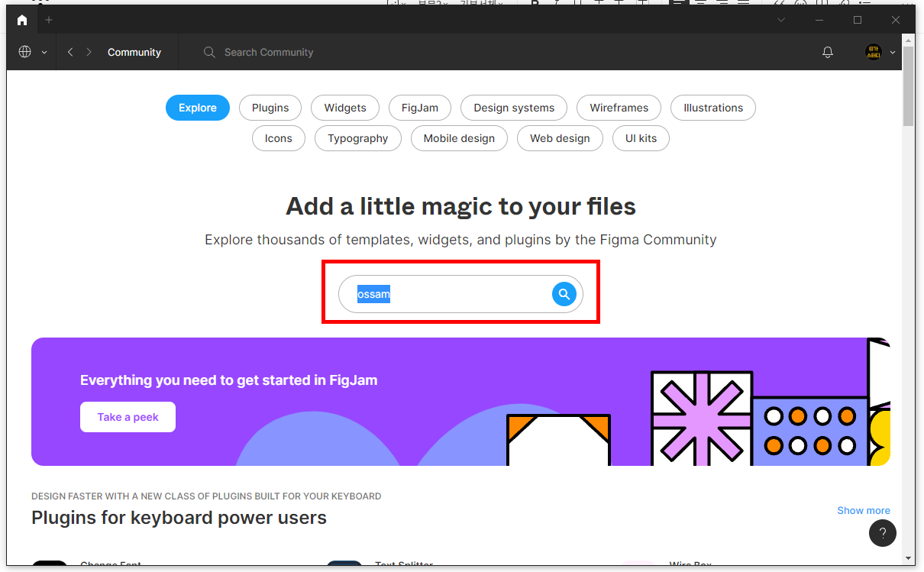This screenshot has height=572, width=924.
Task: Select the FigJam category pill
Action: (x=420, y=108)
